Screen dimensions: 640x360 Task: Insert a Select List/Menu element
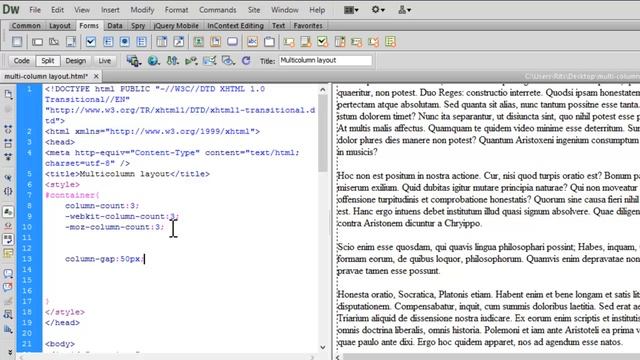162,42
